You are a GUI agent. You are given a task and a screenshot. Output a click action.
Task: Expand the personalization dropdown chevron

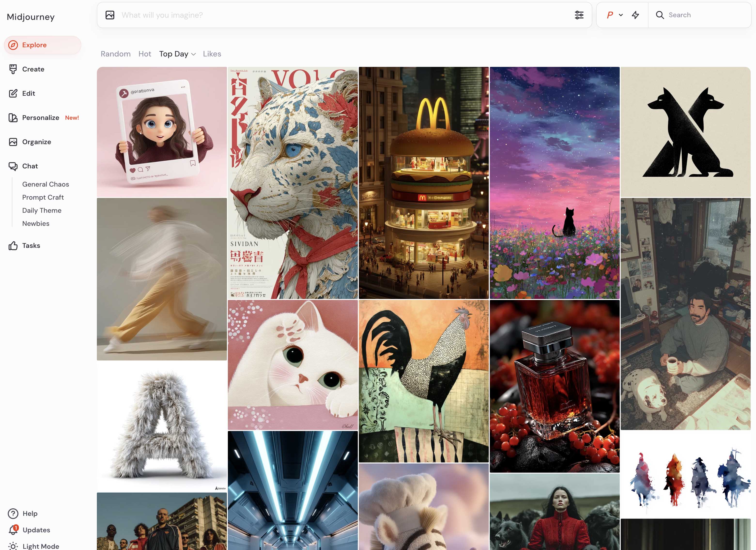pos(621,15)
